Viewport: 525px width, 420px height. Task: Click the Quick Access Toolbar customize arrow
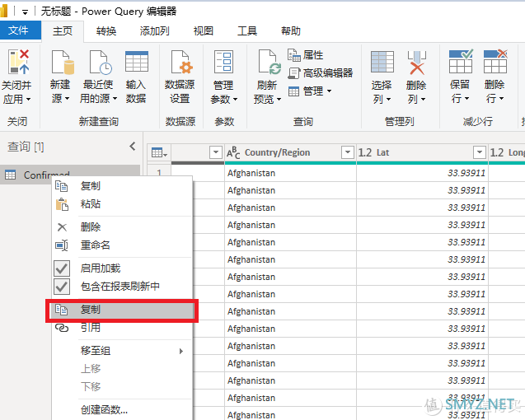[25, 12]
